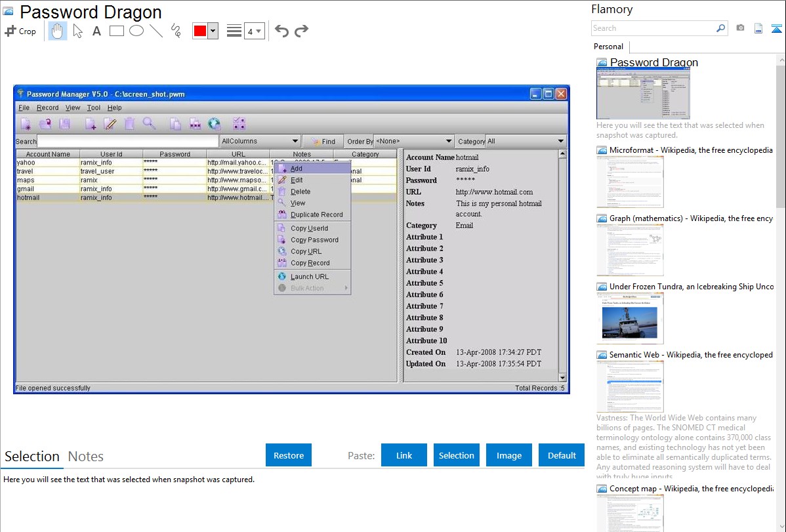This screenshot has width=786, height=532.
Task: Click the Paste Selection button
Action: pos(456,455)
